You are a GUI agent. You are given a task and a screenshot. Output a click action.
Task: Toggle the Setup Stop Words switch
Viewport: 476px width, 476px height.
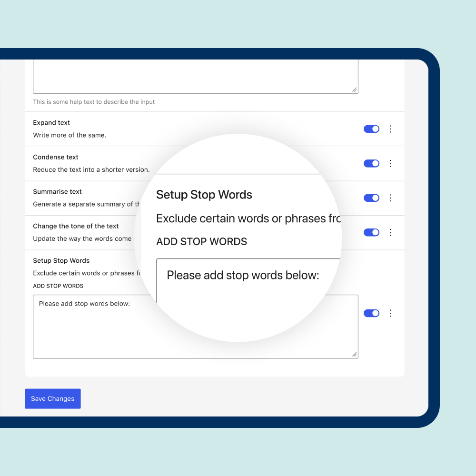pos(371,313)
